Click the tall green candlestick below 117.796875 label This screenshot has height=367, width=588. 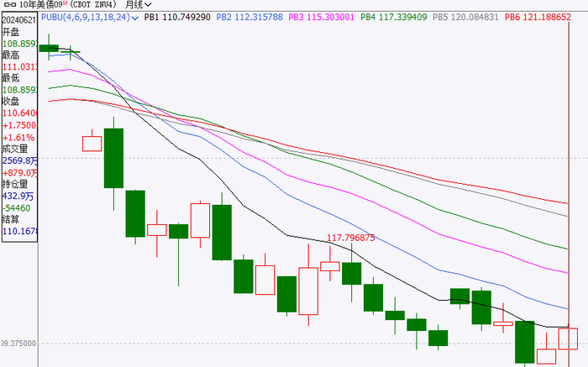point(351,273)
